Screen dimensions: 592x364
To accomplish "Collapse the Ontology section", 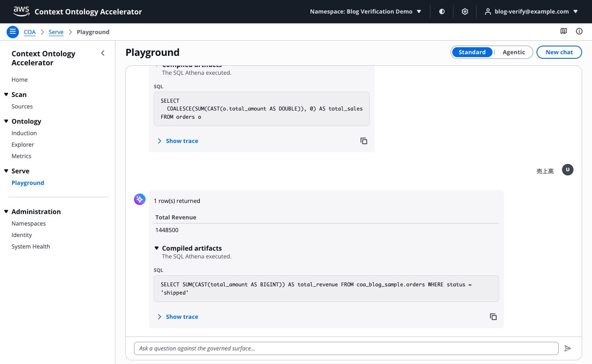I will [6, 121].
